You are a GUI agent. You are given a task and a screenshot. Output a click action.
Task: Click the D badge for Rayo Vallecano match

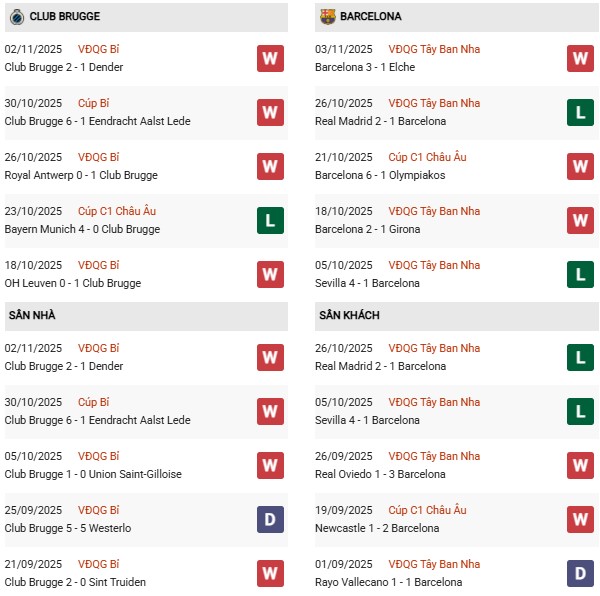click(x=580, y=573)
